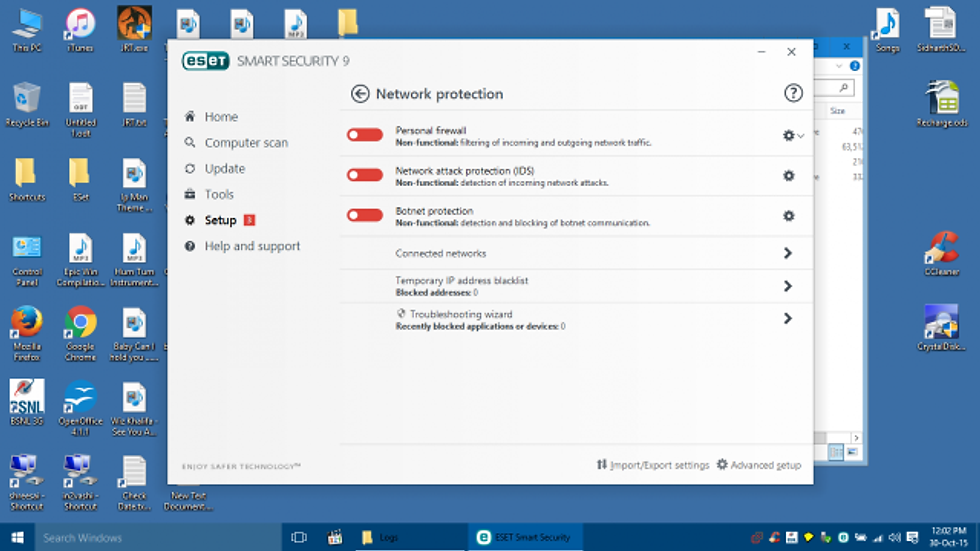This screenshot has width=980, height=551.
Task: Open the help question mark icon
Action: [793, 93]
